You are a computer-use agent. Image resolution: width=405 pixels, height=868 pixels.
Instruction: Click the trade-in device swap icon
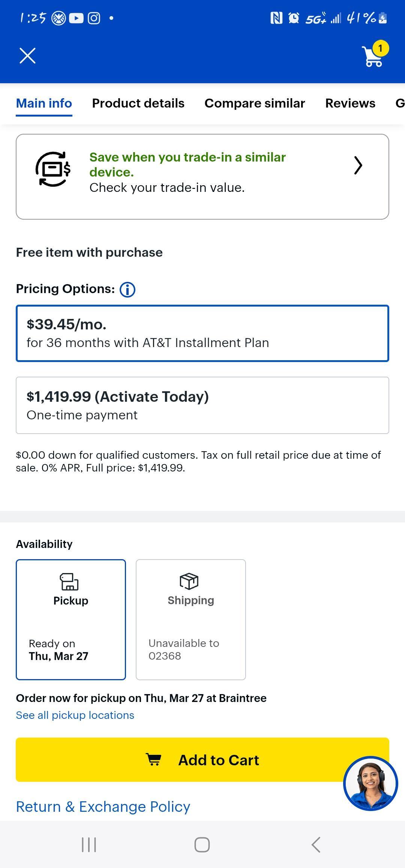(x=52, y=168)
